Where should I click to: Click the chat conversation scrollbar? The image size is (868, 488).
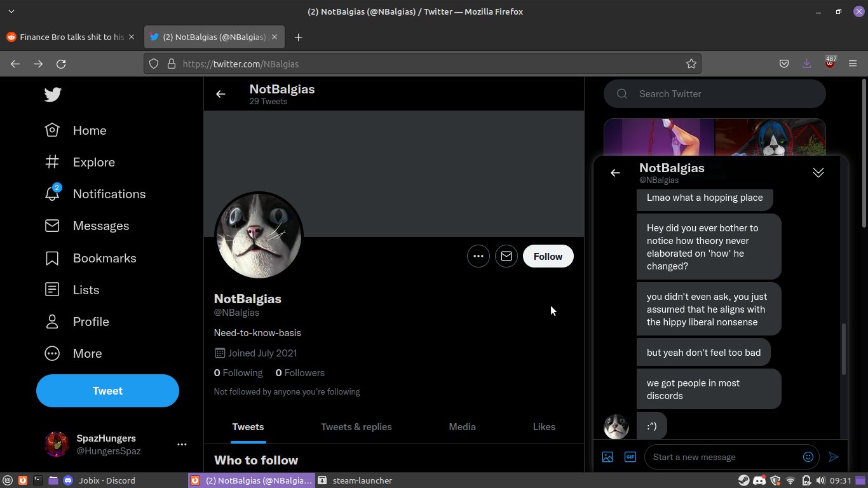(844, 349)
